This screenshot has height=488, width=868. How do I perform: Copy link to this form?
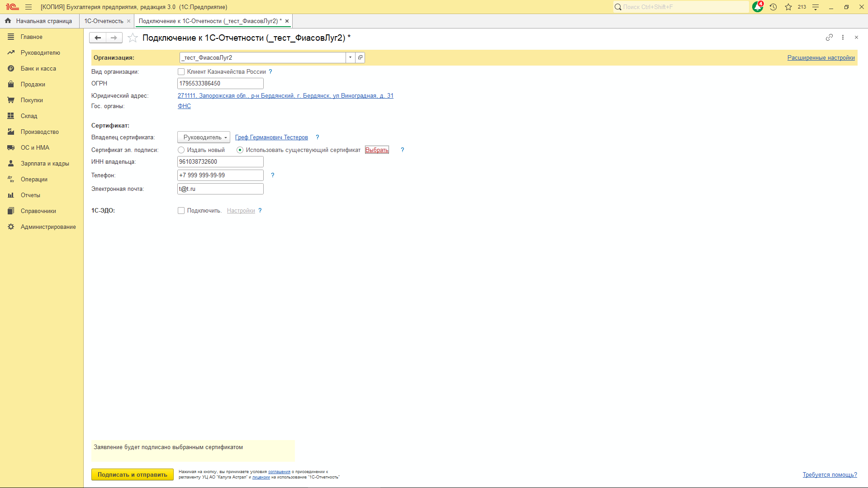point(829,38)
